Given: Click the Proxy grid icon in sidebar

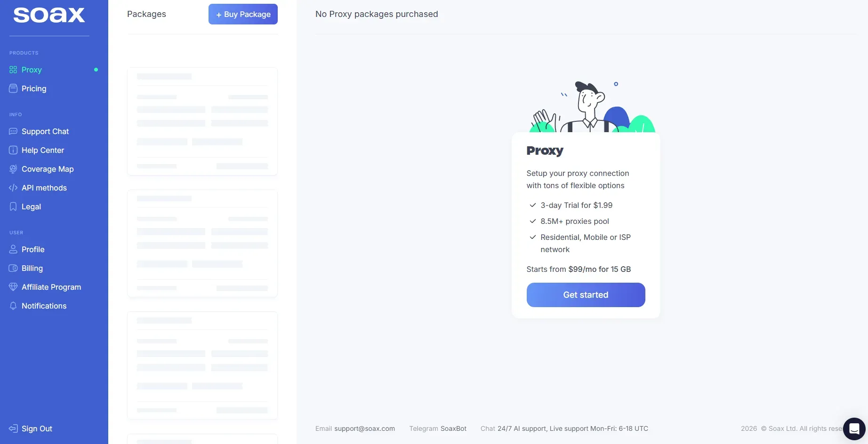Looking at the screenshot, I should [x=13, y=70].
